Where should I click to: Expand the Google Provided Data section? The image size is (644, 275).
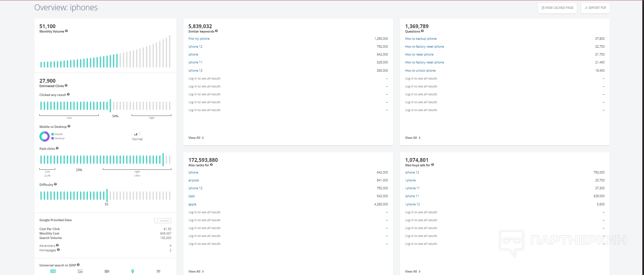[163, 220]
